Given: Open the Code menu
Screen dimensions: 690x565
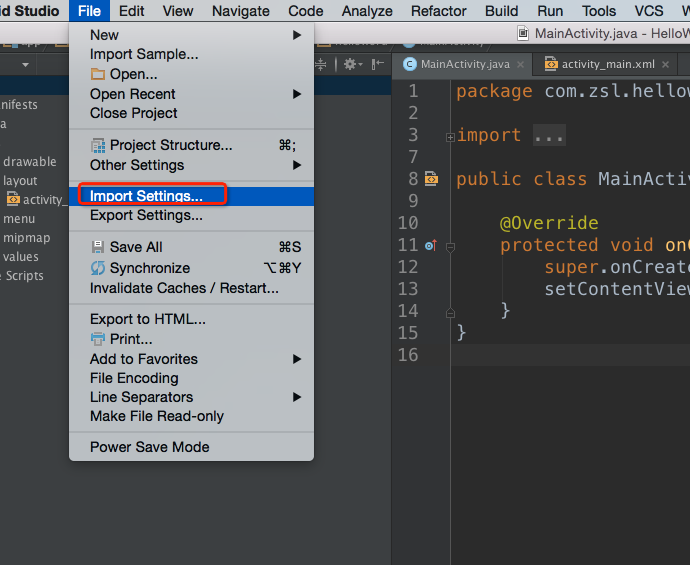Looking at the screenshot, I should [x=305, y=11].
